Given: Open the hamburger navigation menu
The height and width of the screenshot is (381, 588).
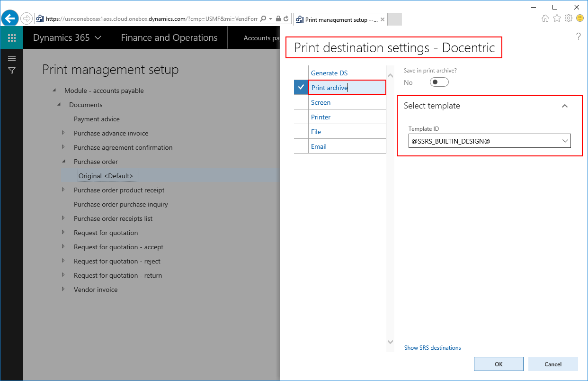Looking at the screenshot, I should pos(12,58).
